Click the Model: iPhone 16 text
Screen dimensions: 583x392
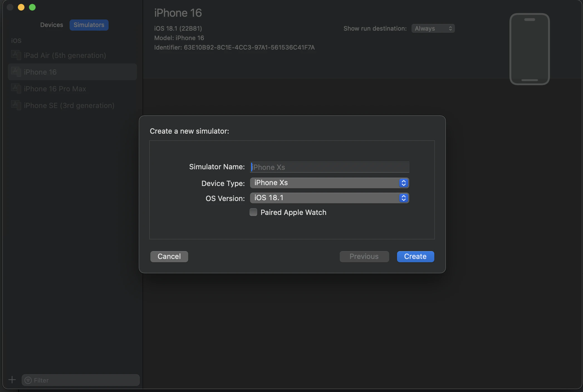[179, 38]
